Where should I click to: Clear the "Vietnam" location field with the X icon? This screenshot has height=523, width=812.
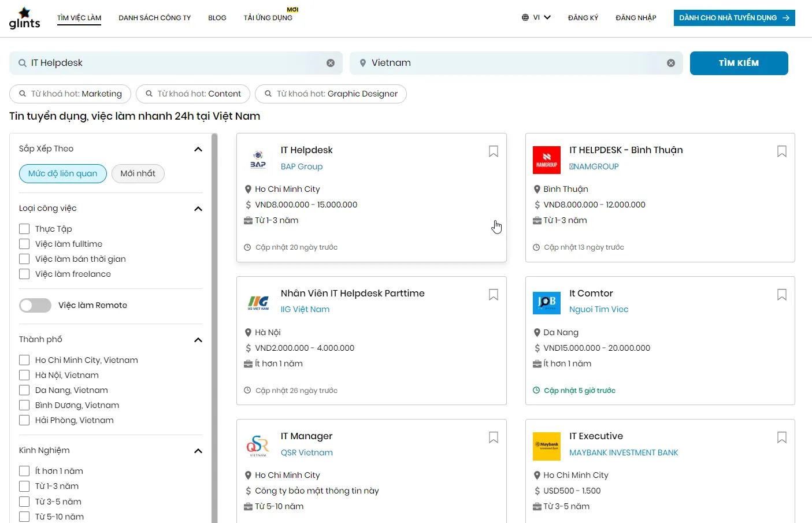coord(670,62)
